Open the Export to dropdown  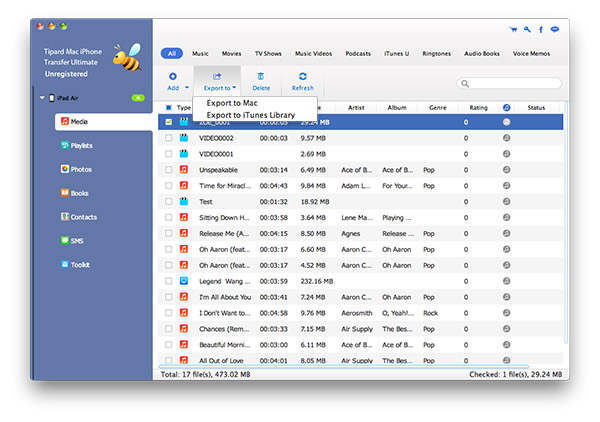pos(219,81)
